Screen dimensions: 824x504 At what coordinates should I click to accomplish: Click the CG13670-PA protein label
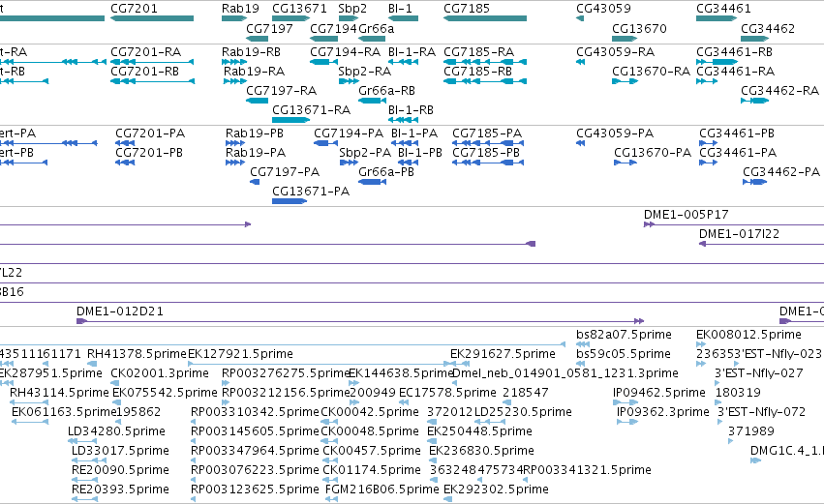(653, 152)
